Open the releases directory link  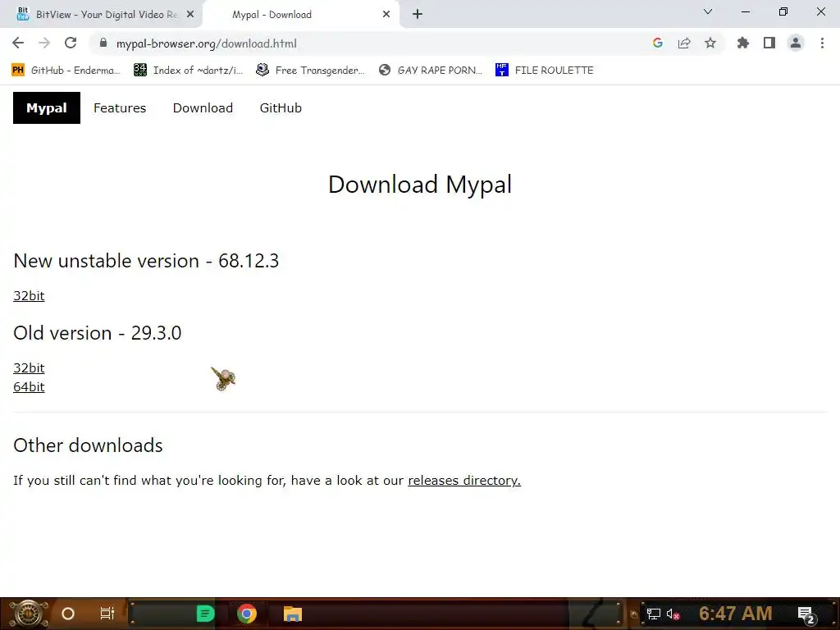tap(464, 480)
